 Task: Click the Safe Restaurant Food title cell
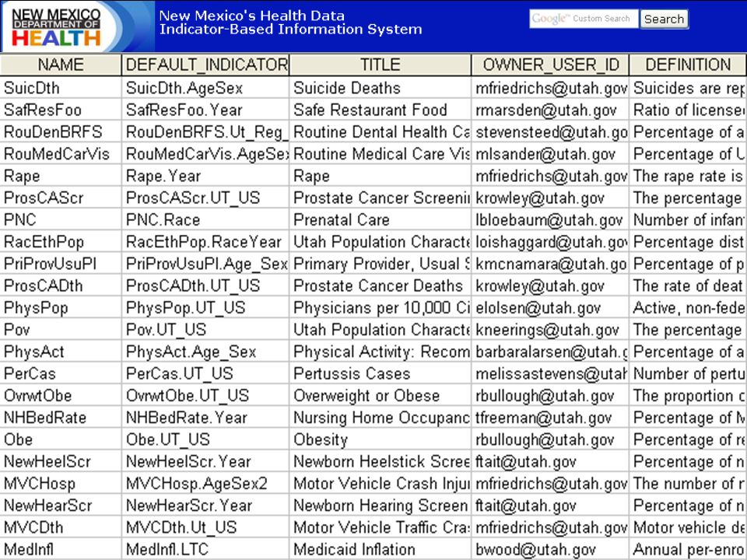click(x=381, y=110)
